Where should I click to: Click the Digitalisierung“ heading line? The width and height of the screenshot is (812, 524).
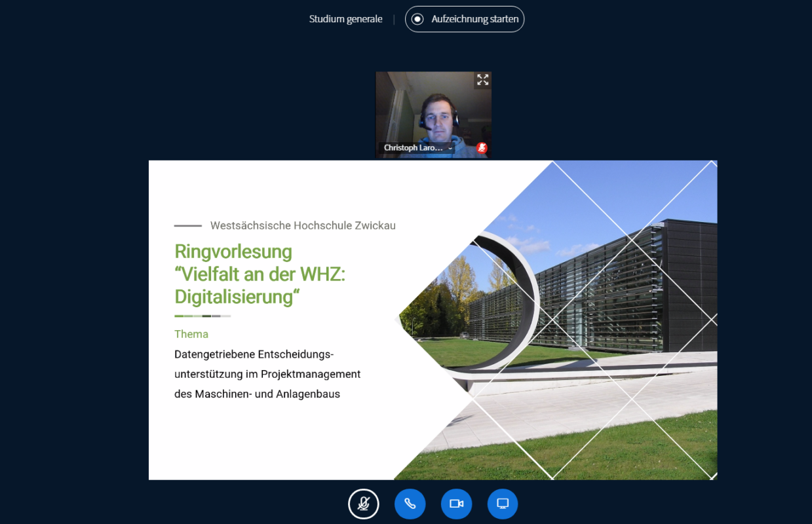(x=237, y=297)
